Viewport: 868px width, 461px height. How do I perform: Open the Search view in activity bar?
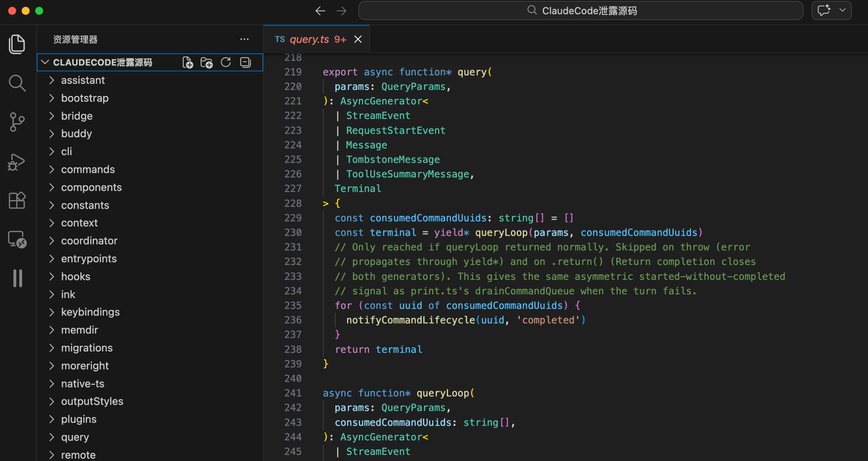[17, 83]
